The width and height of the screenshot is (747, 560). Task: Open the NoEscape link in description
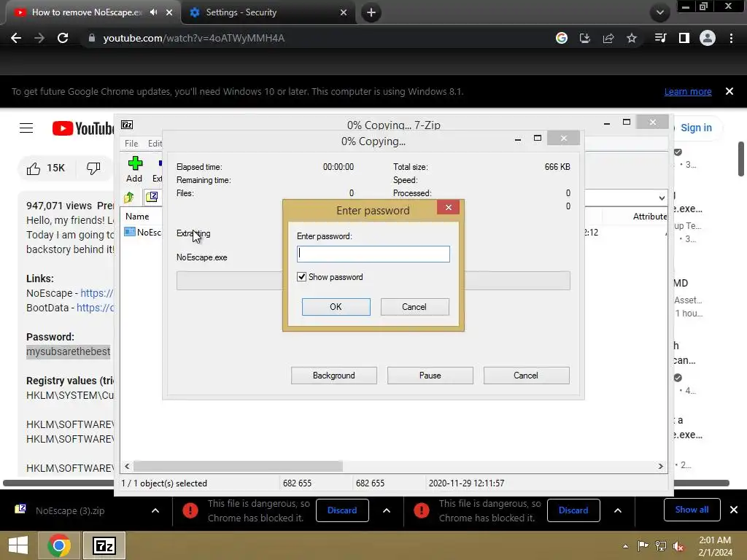click(x=97, y=293)
